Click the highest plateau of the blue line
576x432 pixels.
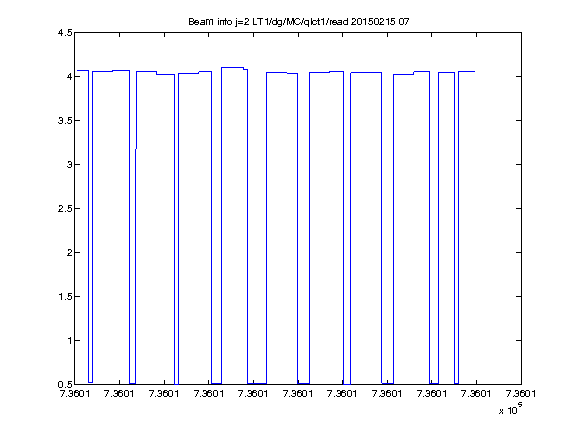233,68
